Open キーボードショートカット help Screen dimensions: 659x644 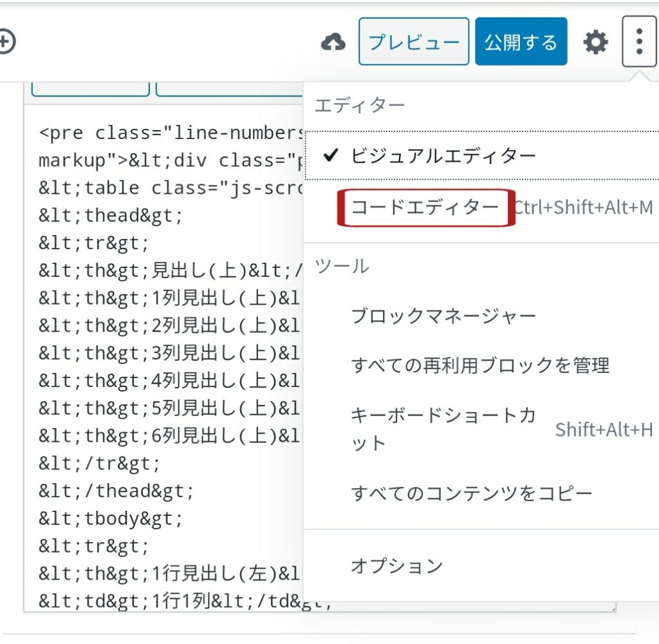pos(481,429)
